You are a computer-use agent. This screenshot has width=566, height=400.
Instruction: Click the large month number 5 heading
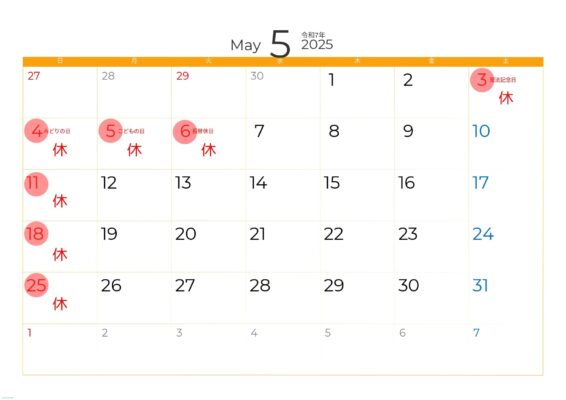click(x=280, y=44)
